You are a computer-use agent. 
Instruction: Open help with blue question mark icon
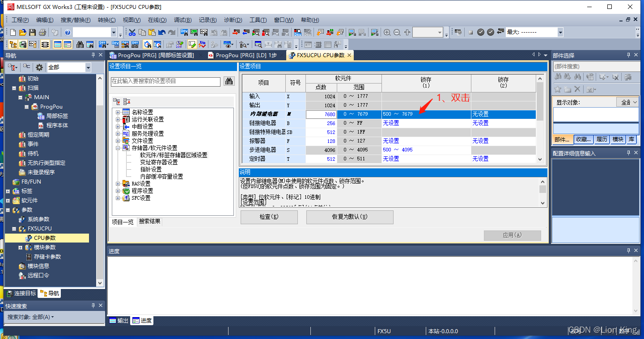(x=68, y=32)
